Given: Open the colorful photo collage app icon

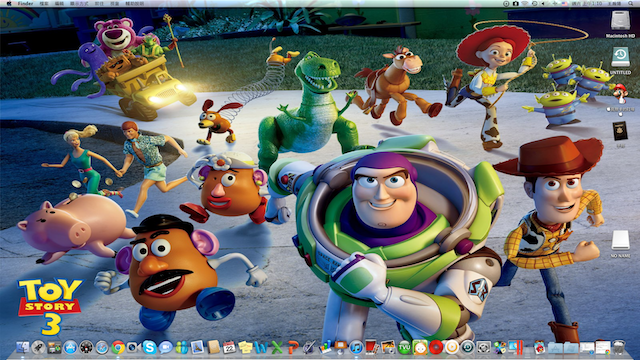Looking at the screenshot, I should 499,347.
